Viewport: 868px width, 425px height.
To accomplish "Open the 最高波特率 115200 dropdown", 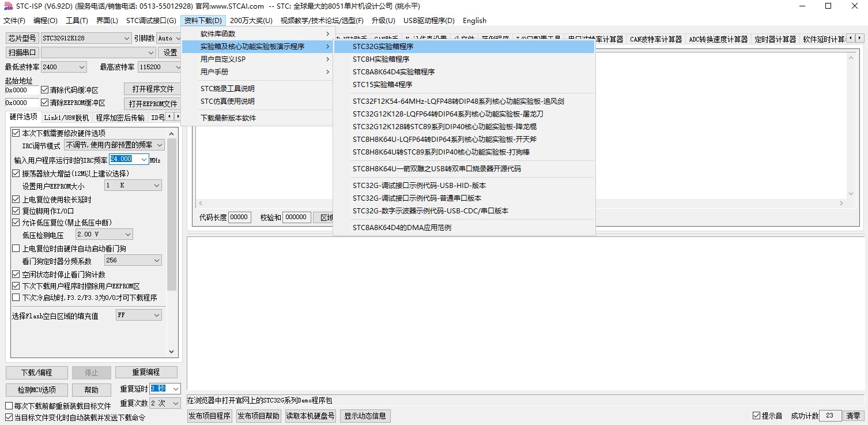I will pos(159,67).
